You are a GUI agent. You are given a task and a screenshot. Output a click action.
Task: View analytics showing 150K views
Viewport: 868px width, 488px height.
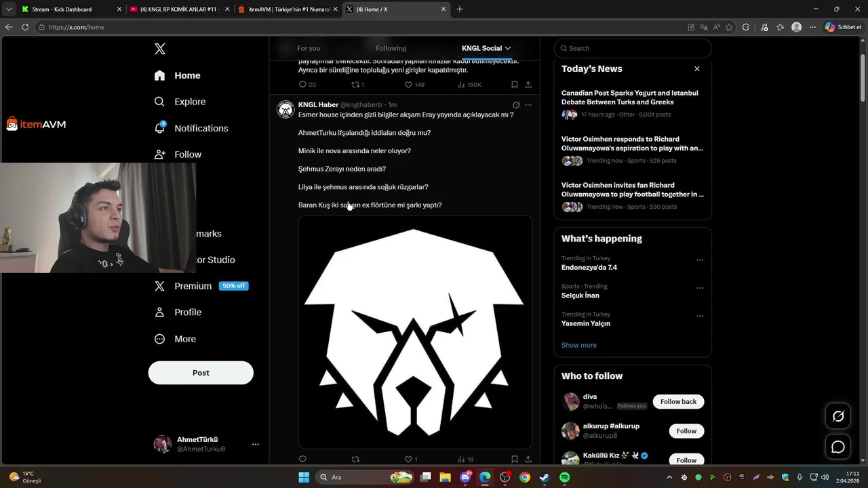tap(469, 85)
